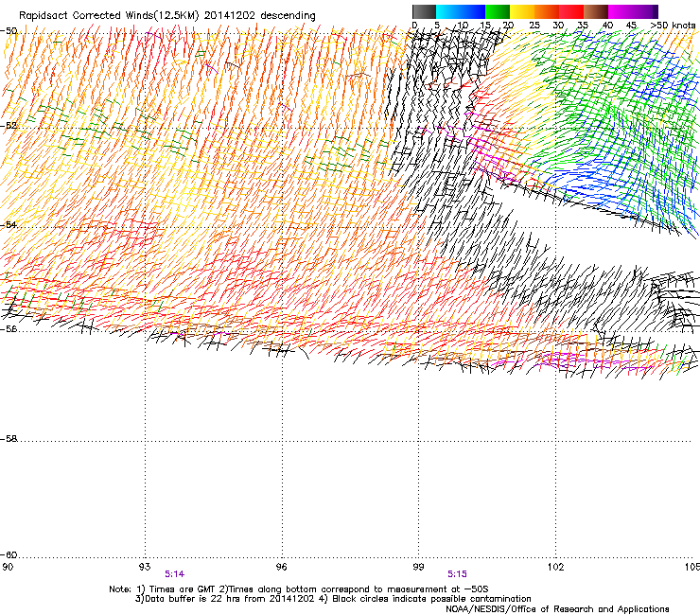
Task: Click the 'Data buffer is 22 hrs' note
Action: tap(333, 599)
